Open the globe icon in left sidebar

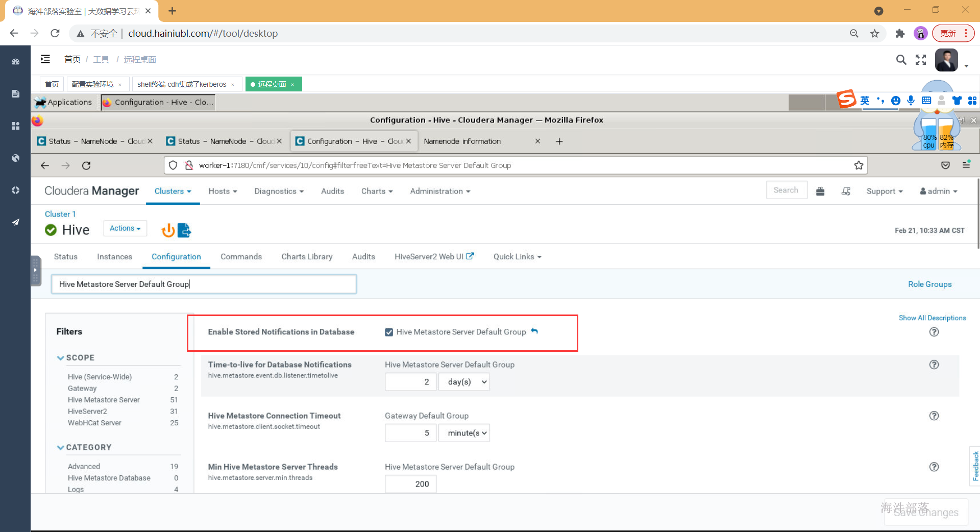(15, 158)
